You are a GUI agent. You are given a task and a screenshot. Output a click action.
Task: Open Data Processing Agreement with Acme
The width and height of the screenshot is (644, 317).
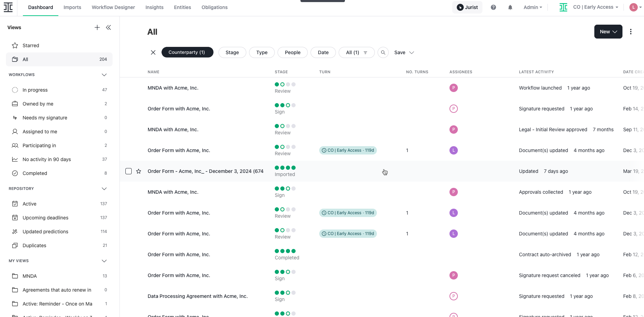click(x=198, y=296)
